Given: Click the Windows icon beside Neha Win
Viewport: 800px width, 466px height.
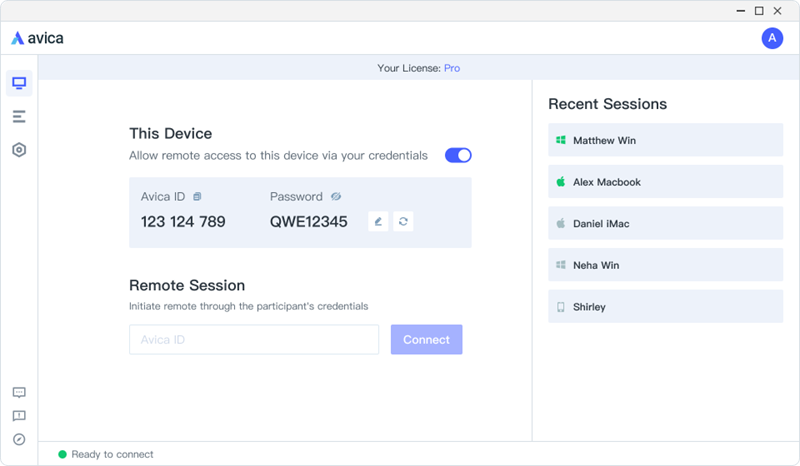Looking at the screenshot, I should pyautogui.click(x=561, y=265).
